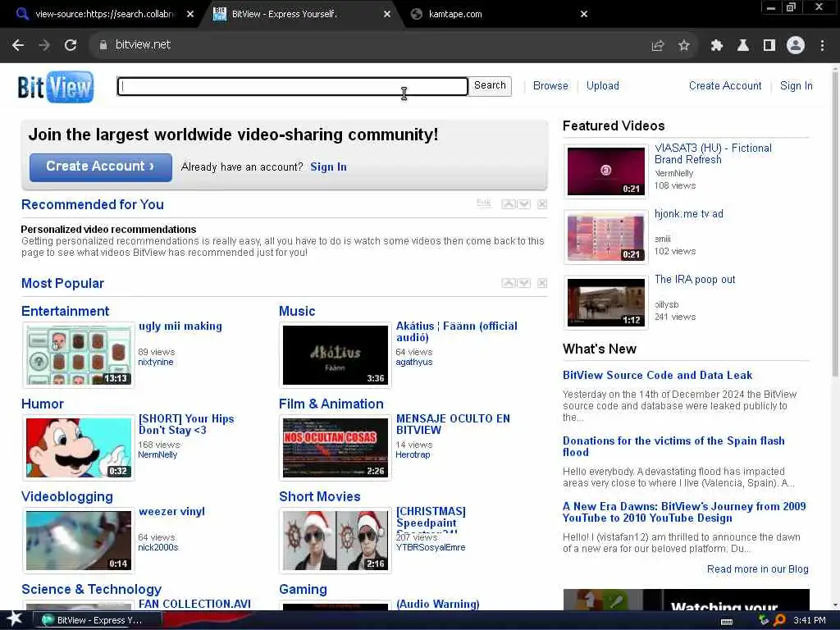Open the Videoblogging category heading
Image resolution: width=840 pixels, height=630 pixels.
coord(67,496)
